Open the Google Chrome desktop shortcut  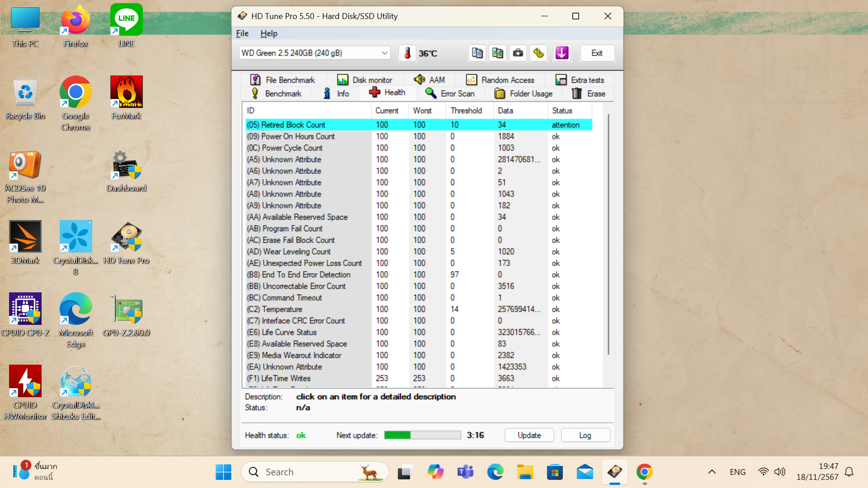coord(76,103)
